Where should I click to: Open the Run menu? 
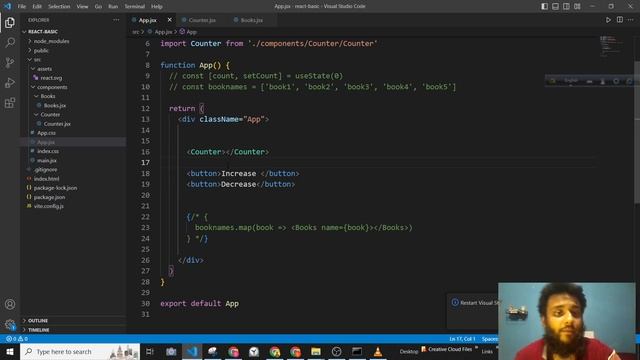113,6
